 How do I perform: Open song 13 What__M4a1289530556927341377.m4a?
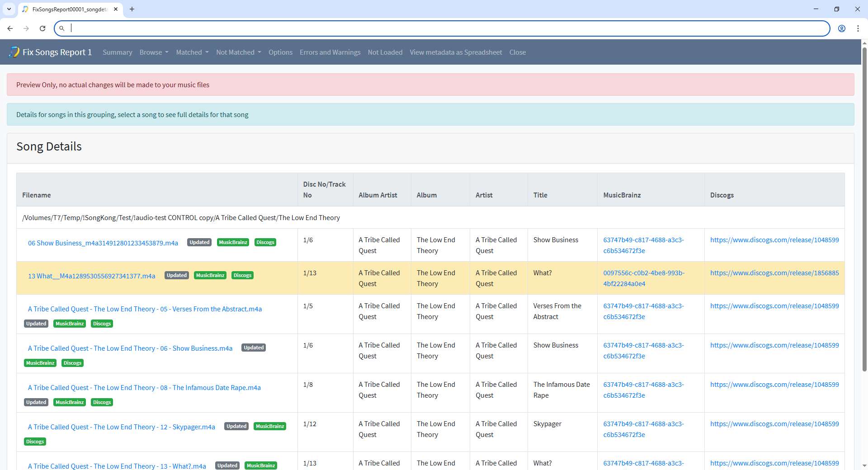pos(92,276)
